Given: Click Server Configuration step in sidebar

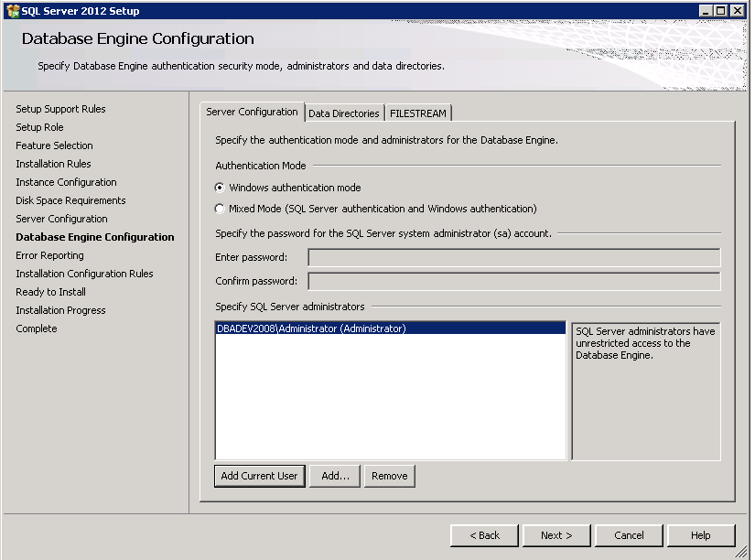Looking at the screenshot, I should pos(61,219).
